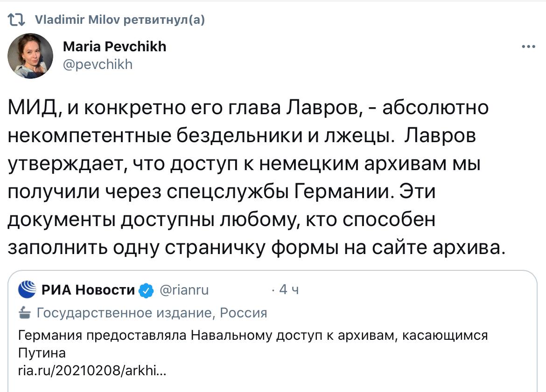
Task: Open 'Государственное издание, Россия' label
Action: [152, 313]
